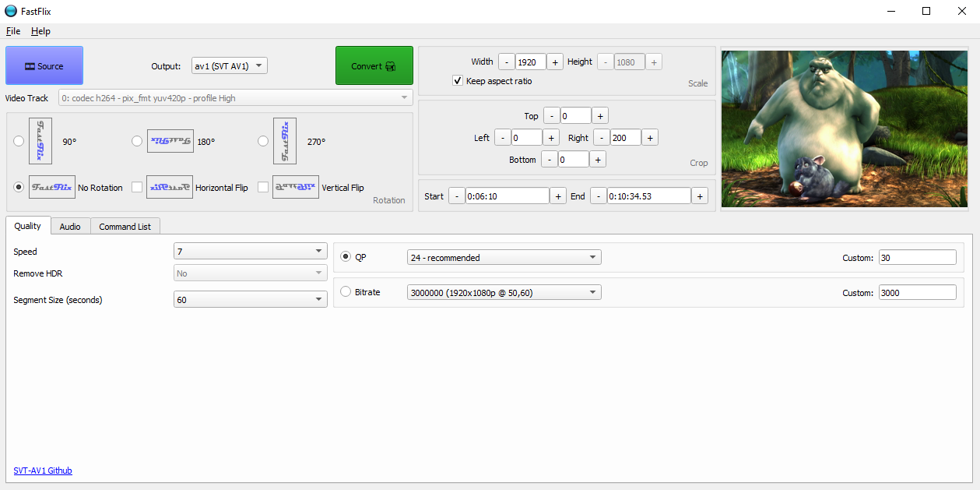This screenshot has height=490, width=980.
Task: Open the SVT-AV1 Github link
Action: [43, 471]
